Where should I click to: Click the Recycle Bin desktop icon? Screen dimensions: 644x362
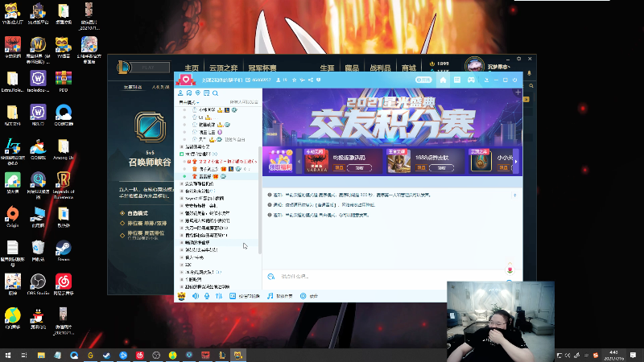click(x=38, y=251)
